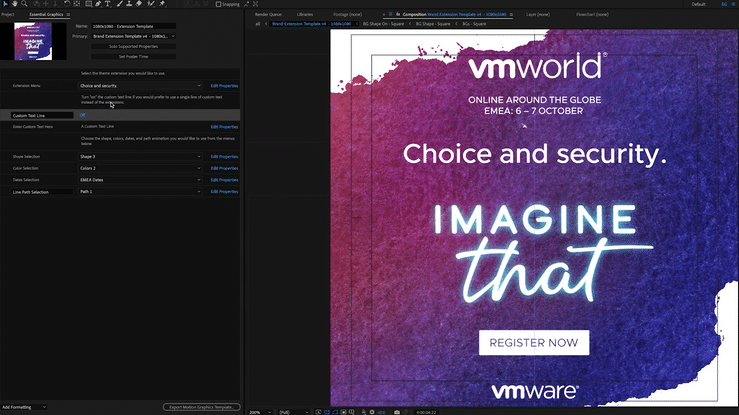
Task: Click the snap expand icon right of Snapping
Action: [x=255, y=4]
